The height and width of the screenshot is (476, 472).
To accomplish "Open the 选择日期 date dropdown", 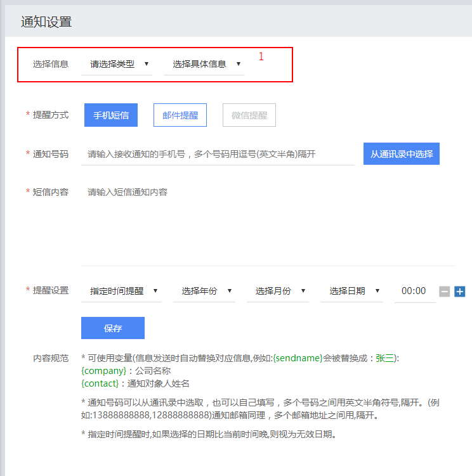I will pyautogui.click(x=352, y=291).
